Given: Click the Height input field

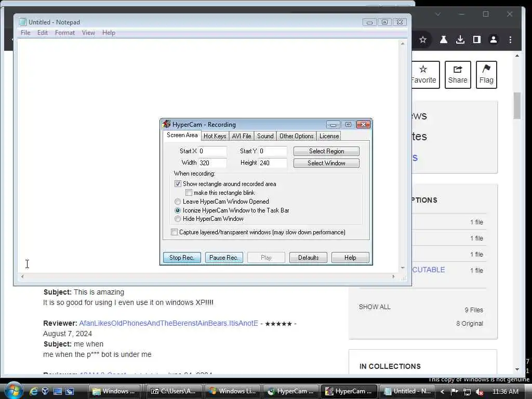Looking at the screenshot, I should point(273,163).
